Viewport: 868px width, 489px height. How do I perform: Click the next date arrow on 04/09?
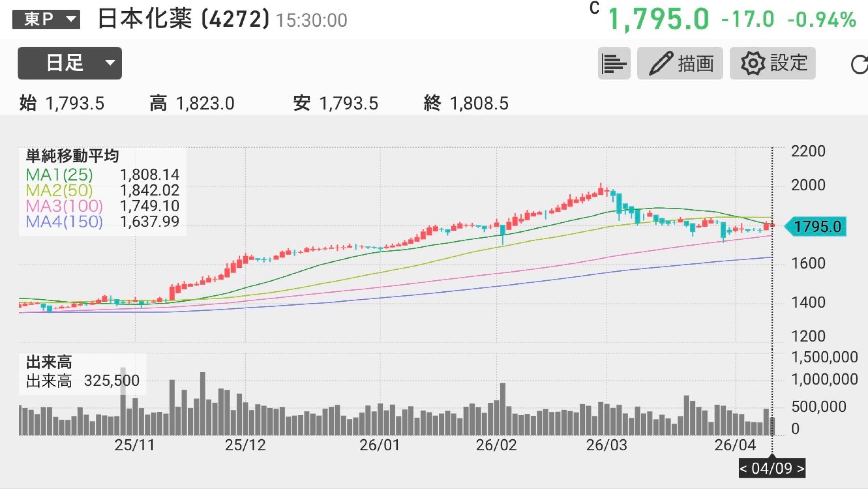[800, 468]
